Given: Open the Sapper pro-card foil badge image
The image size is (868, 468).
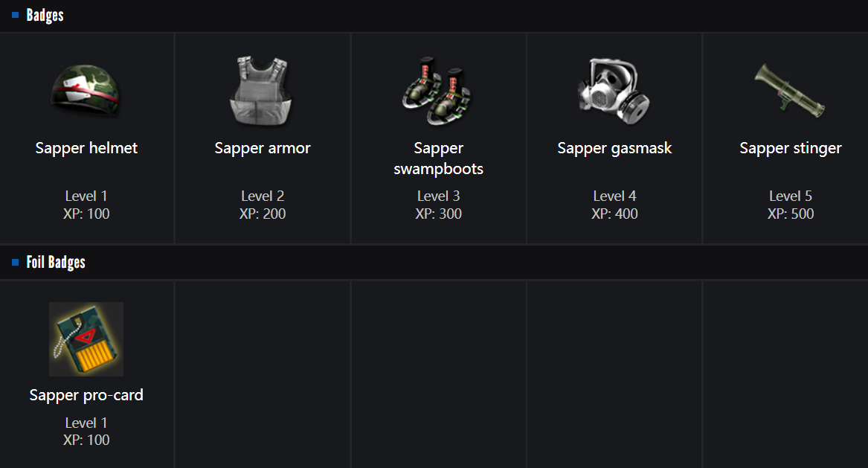Looking at the screenshot, I should (86, 339).
